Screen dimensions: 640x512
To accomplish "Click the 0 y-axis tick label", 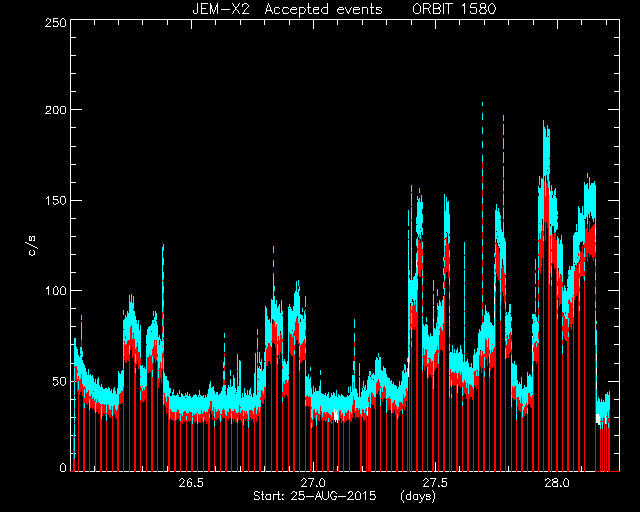I will (63, 467).
